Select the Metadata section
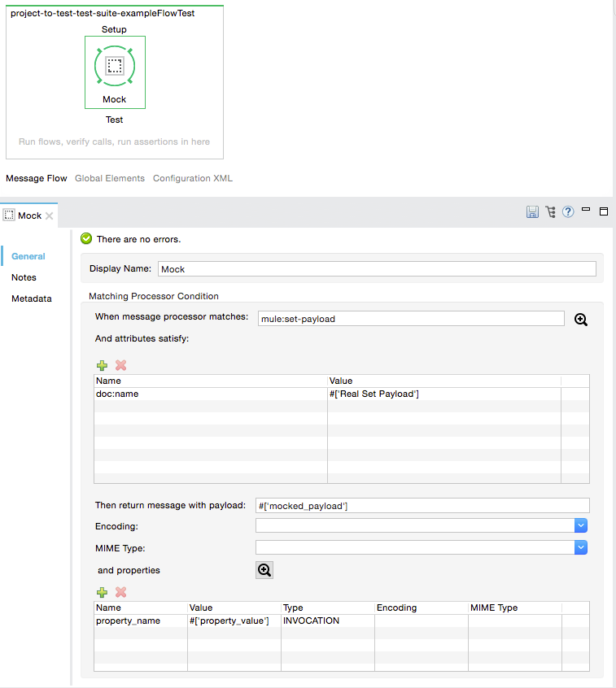 31,298
